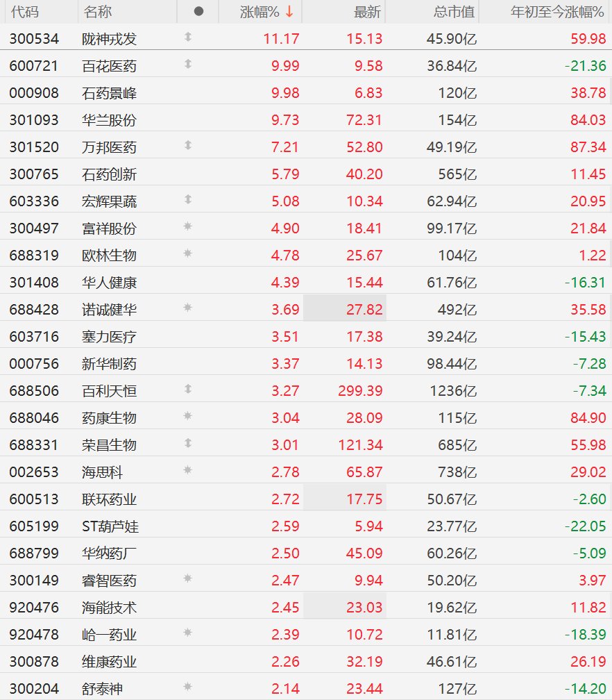Viewport: 612px width, 700px height.
Task: Click highlighted latest price 27.82
Action: tap(364, 310)
